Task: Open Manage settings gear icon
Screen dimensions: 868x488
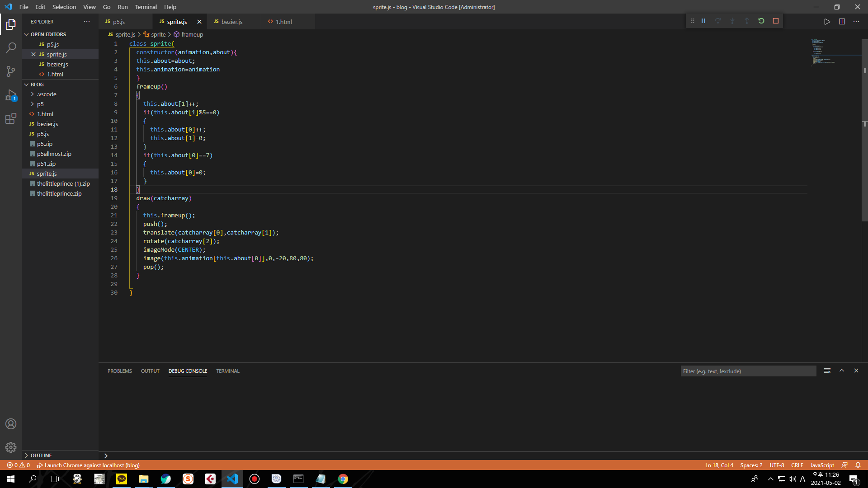Action: click(11, 447)
